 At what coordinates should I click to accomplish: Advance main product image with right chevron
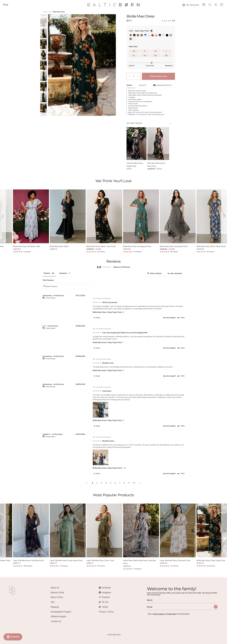pyautogui.click(x=112, y=65)
